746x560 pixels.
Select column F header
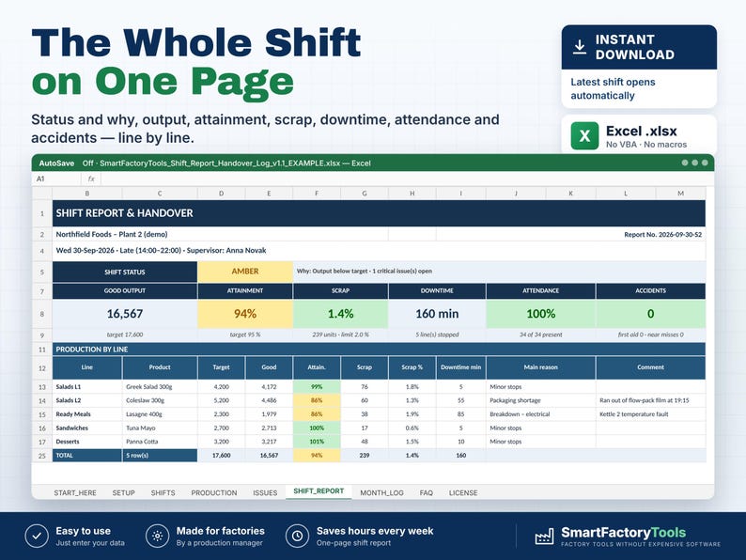coord(317,194)
